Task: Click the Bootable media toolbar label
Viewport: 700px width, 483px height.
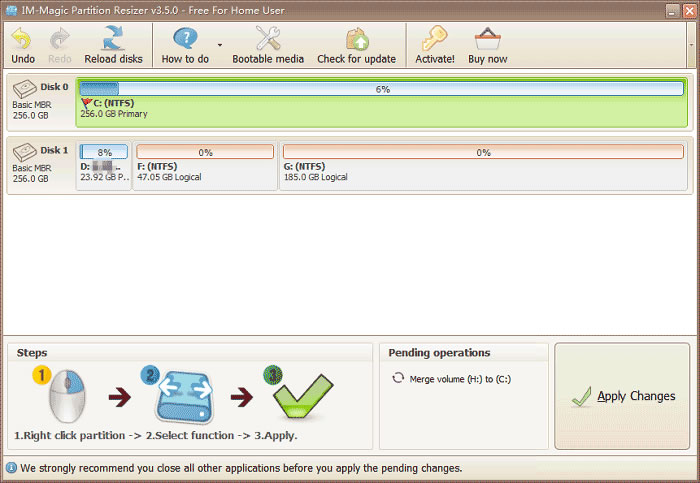Action: click(x=268, y=59)
